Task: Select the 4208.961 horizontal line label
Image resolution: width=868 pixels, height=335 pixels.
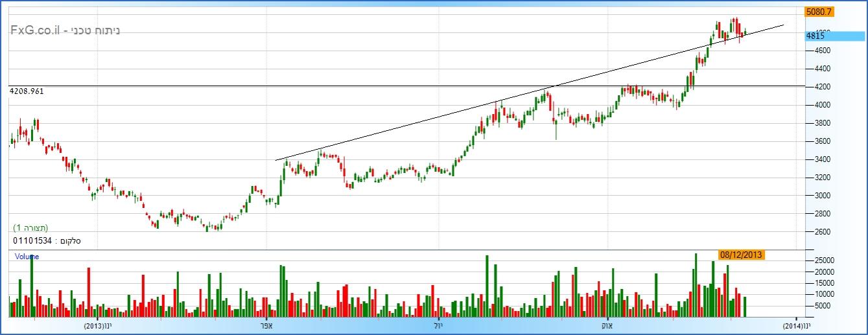Action: click(x=27, y=92)
